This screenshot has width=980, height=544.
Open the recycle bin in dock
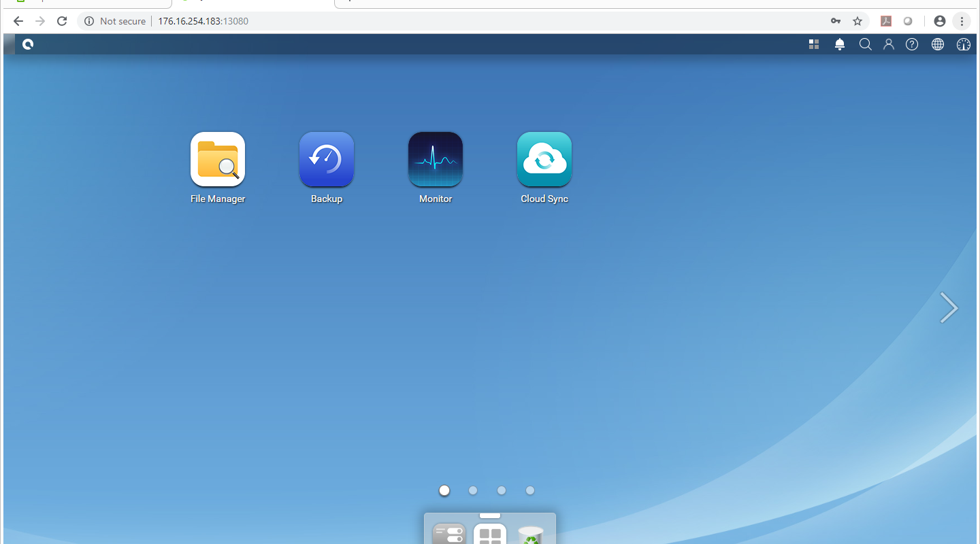(531, 534)
